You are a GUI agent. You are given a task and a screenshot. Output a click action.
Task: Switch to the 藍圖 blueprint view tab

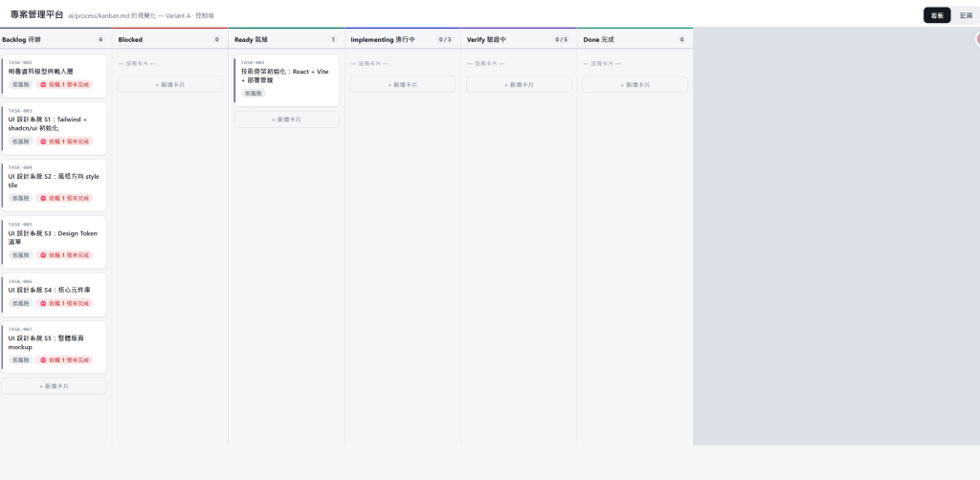[x=966, y=15]
